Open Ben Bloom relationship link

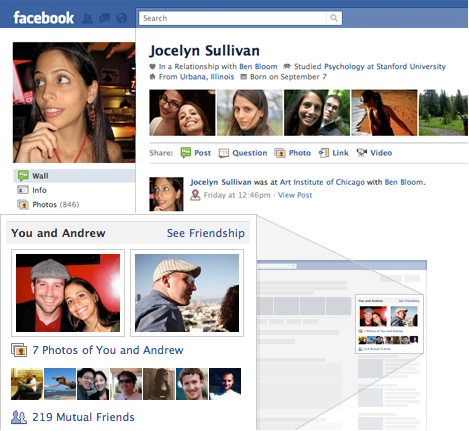(258, 67)
